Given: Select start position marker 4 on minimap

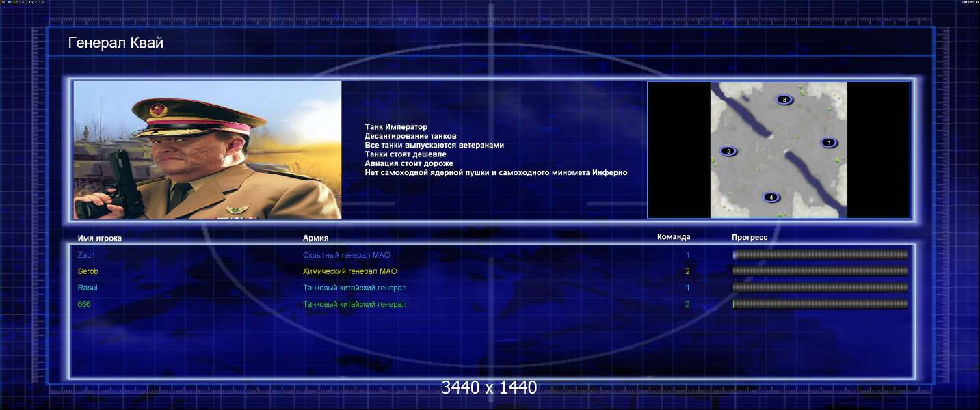Looking at the screenshot, I should [x=771, y=197].
